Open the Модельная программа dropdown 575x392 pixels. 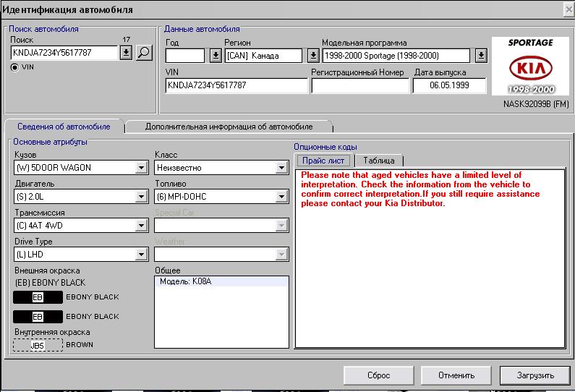482,56
